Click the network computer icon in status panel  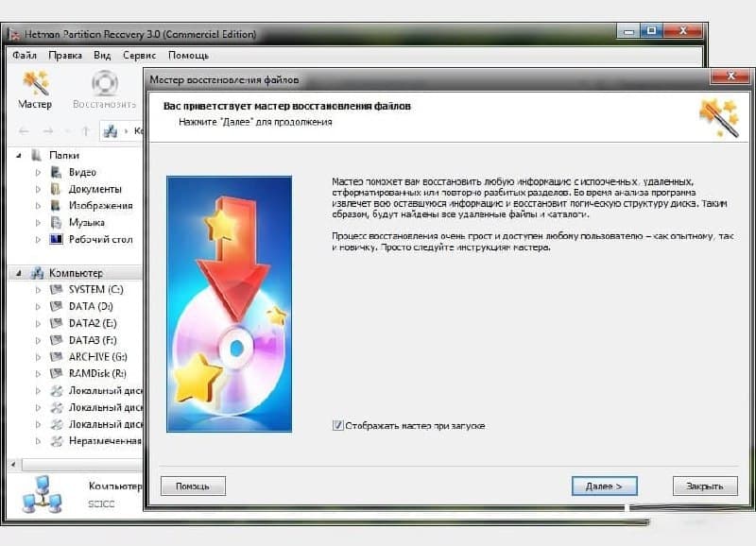pos(42,494)
